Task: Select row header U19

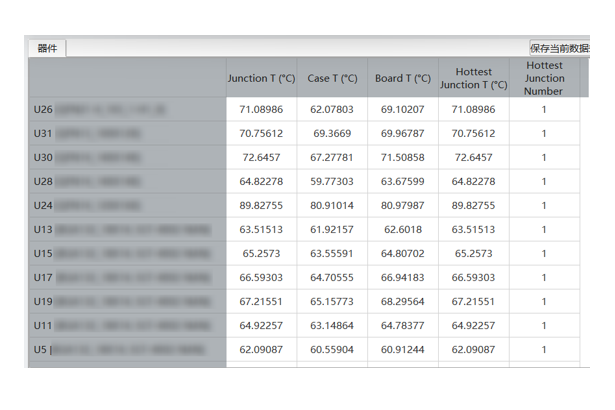Action: pyautogui.click(x=127, y=301)
